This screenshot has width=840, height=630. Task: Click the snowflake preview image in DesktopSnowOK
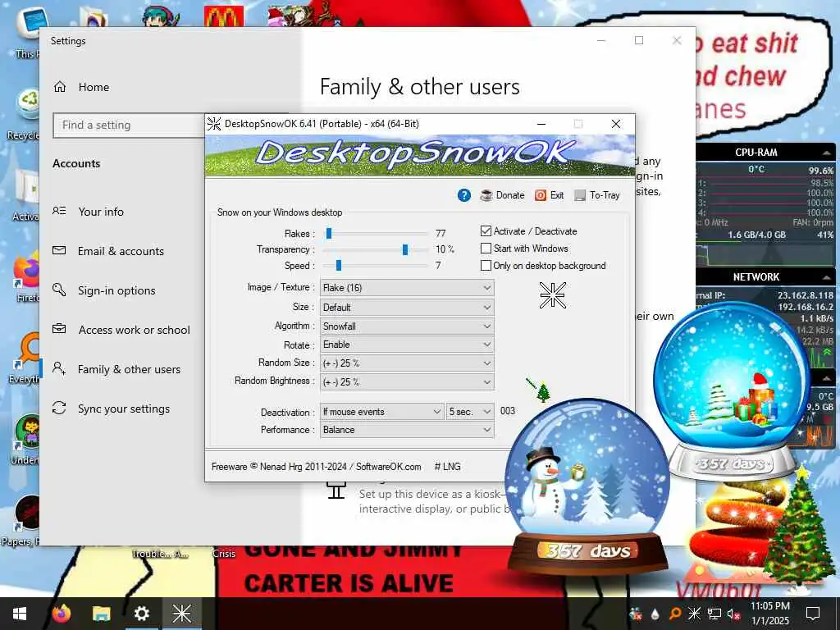click(x=552, y=295)
